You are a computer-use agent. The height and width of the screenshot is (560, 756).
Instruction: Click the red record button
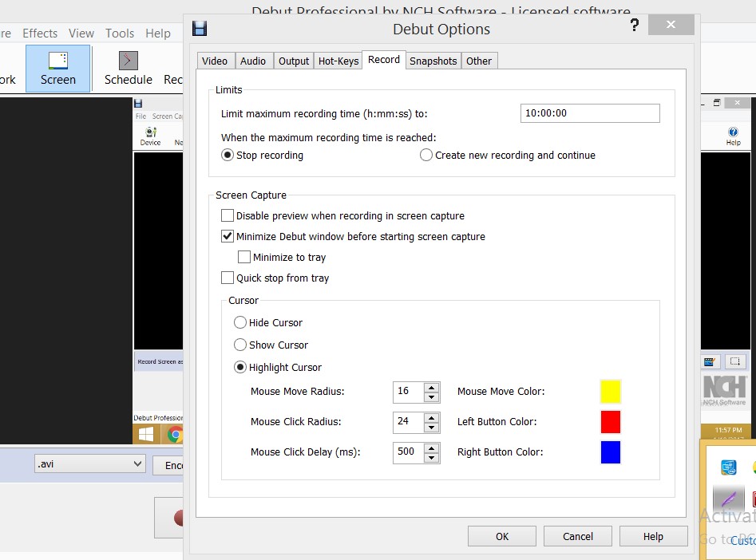178,518
